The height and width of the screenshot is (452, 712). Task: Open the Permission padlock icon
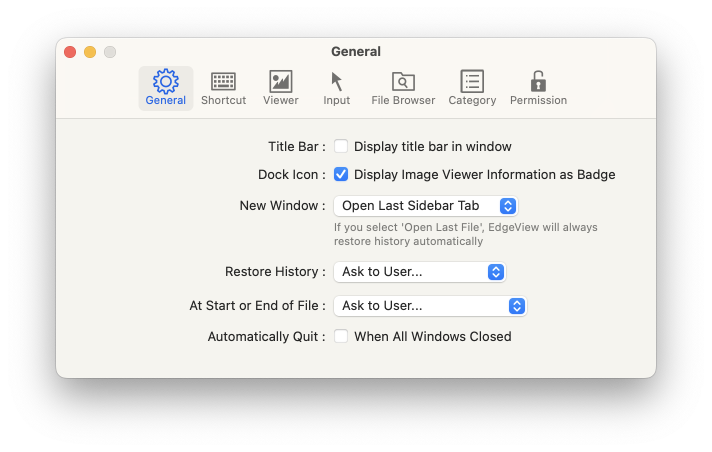coord(538,81)
